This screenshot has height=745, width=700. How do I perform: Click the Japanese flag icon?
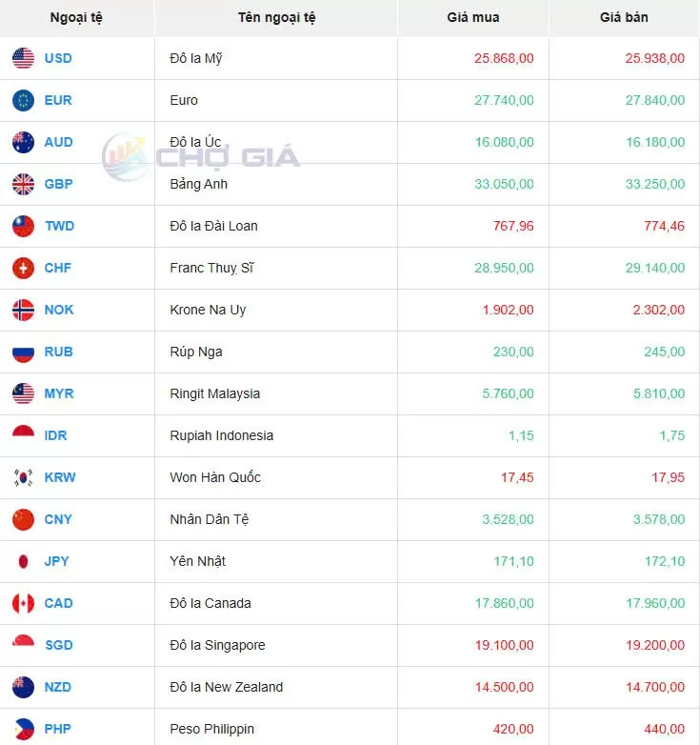23,561
